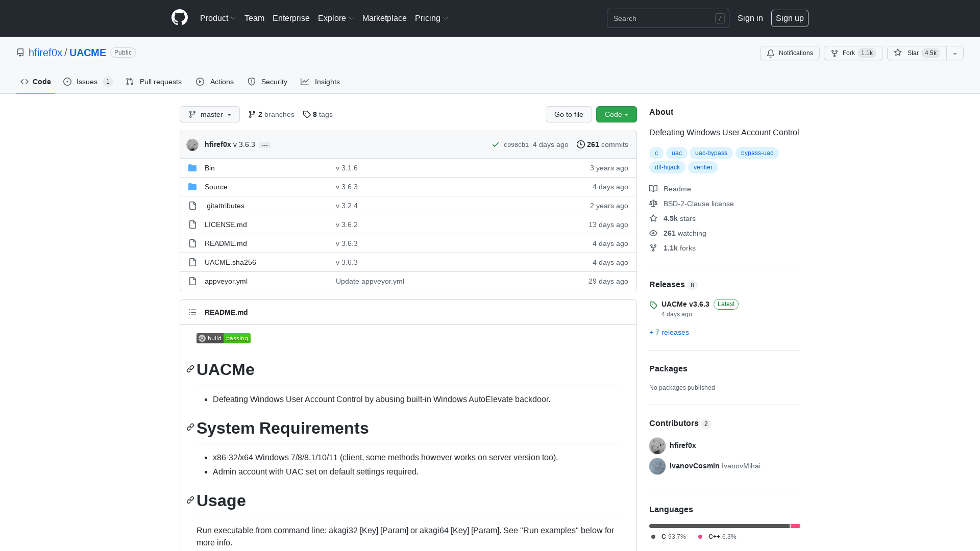Expand the Pricing menu

pyautogui.click(x=431, y=18)
